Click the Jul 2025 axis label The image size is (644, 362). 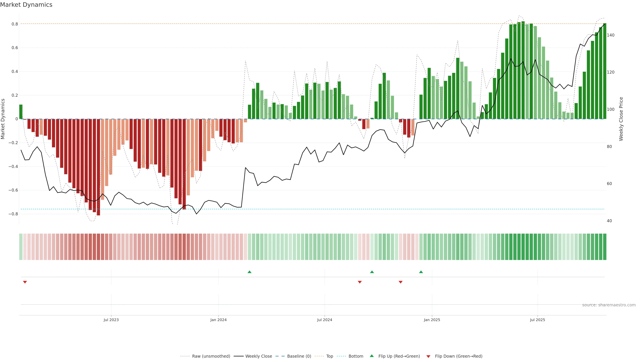[x=537, y=320]
